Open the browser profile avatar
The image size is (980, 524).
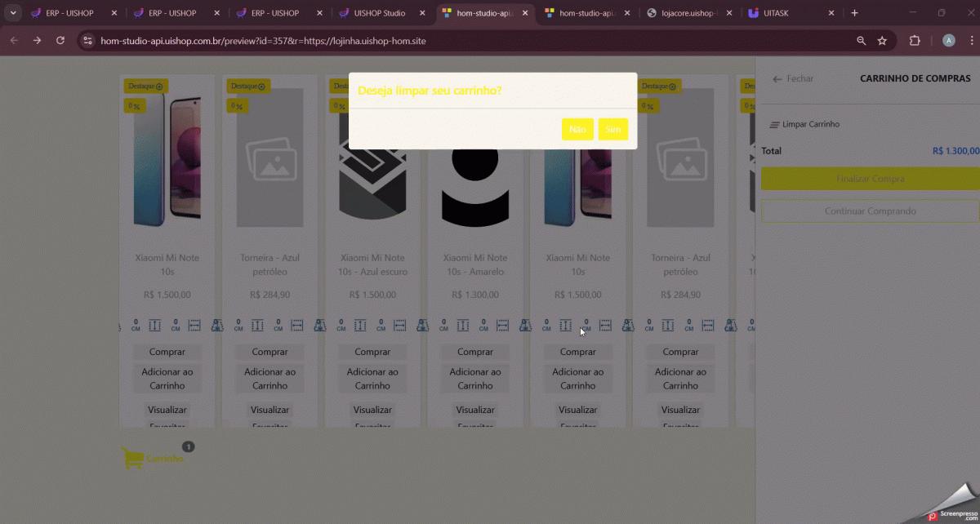[x=948, y=41]
